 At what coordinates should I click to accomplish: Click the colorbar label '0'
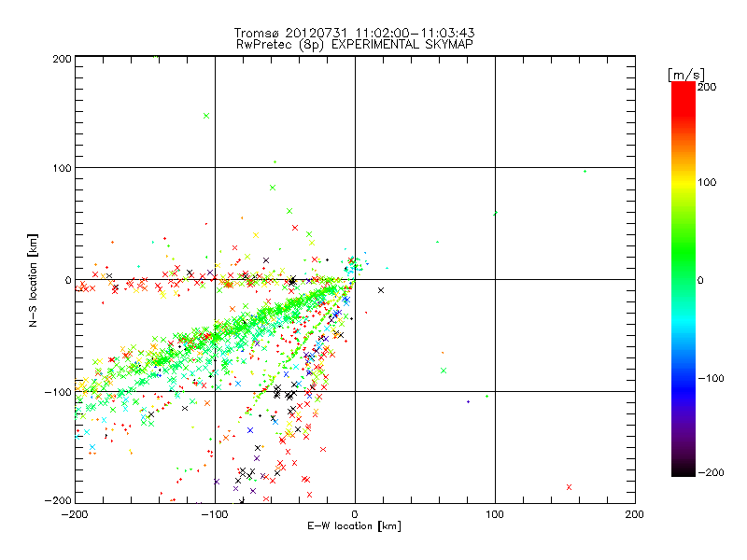click(x=700, y=280)
